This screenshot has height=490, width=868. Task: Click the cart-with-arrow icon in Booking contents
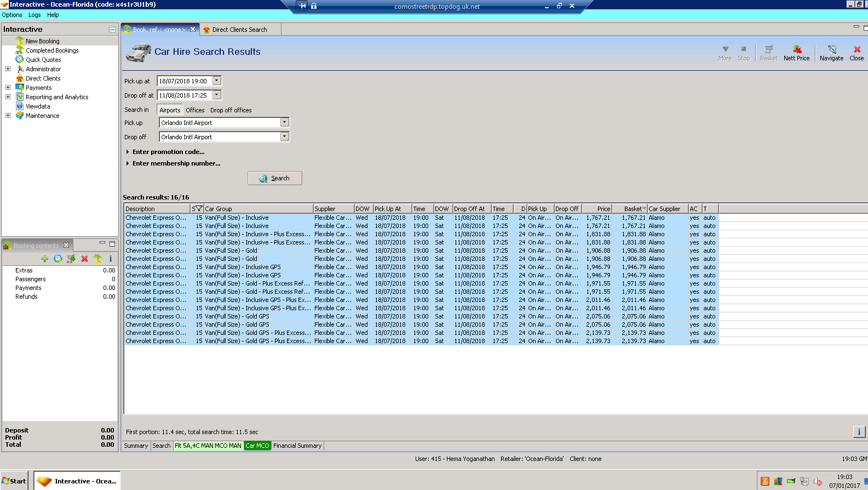pos(71,259)
